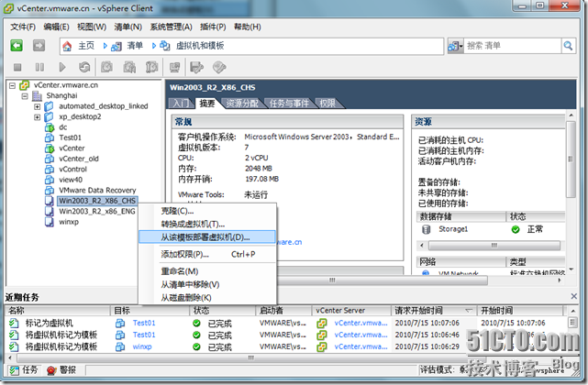This screenshot has width=588, height=385.
Task: Expand the automated_desktop_linked folder
Action: (x=37, y=106)
